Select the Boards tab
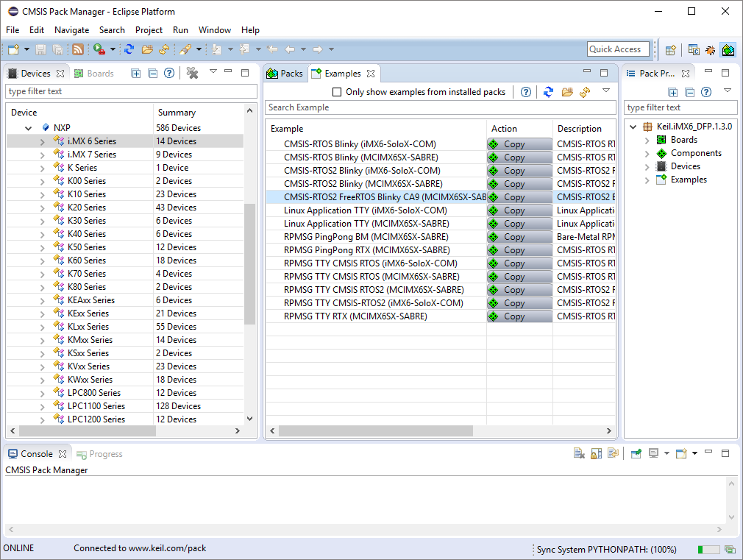 click(x=94, y=74)
